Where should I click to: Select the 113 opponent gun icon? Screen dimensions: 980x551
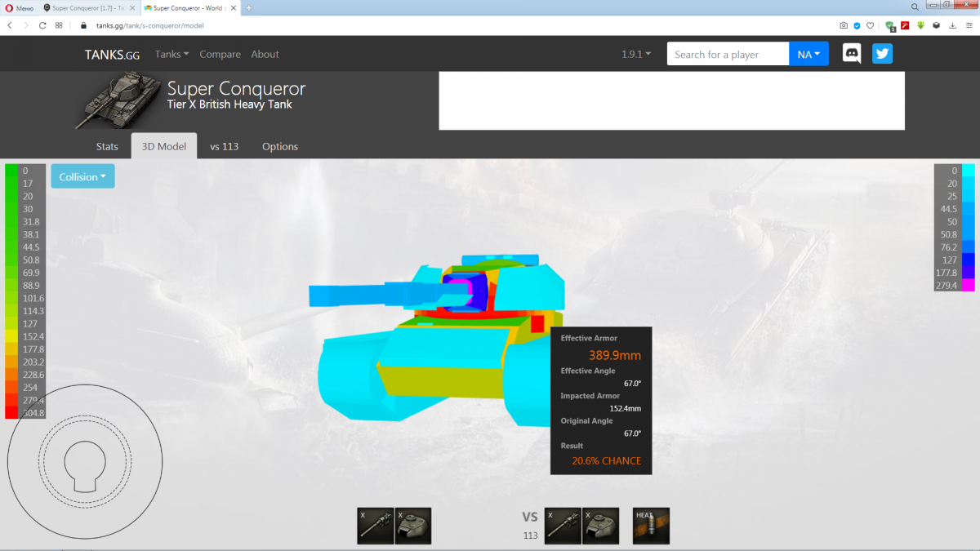coord(563,526)
